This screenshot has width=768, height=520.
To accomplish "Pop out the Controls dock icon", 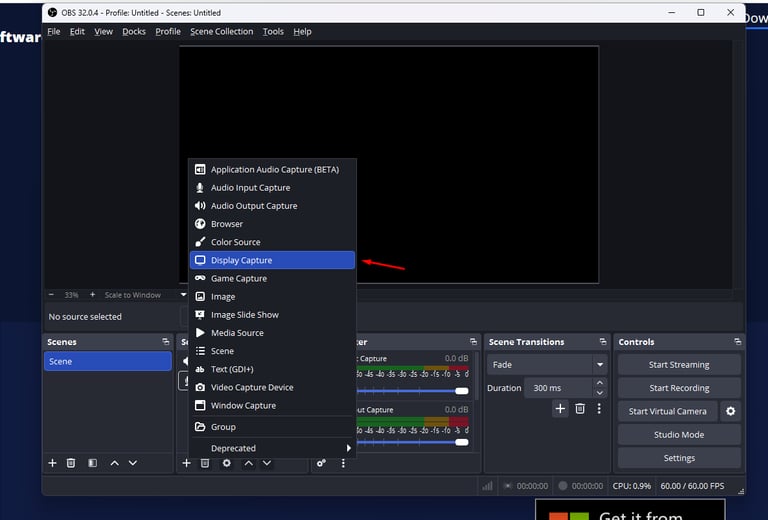I will (x=738, y=342).
